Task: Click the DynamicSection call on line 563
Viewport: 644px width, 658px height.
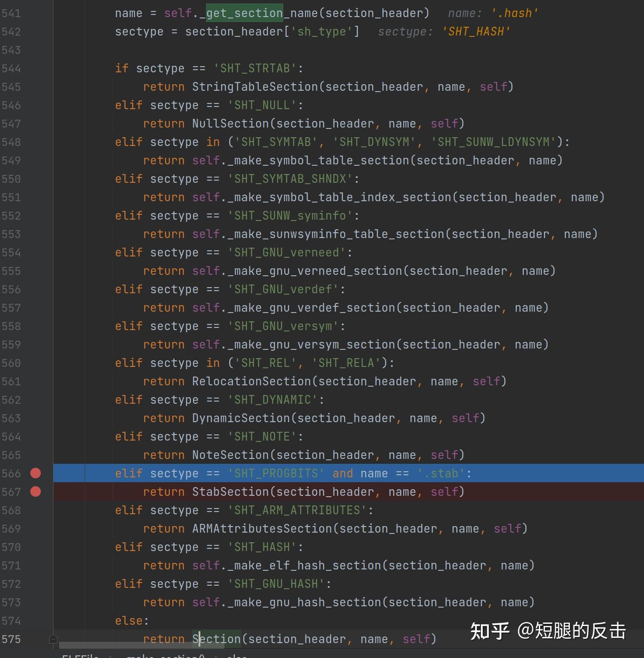Action: (239, 418)
